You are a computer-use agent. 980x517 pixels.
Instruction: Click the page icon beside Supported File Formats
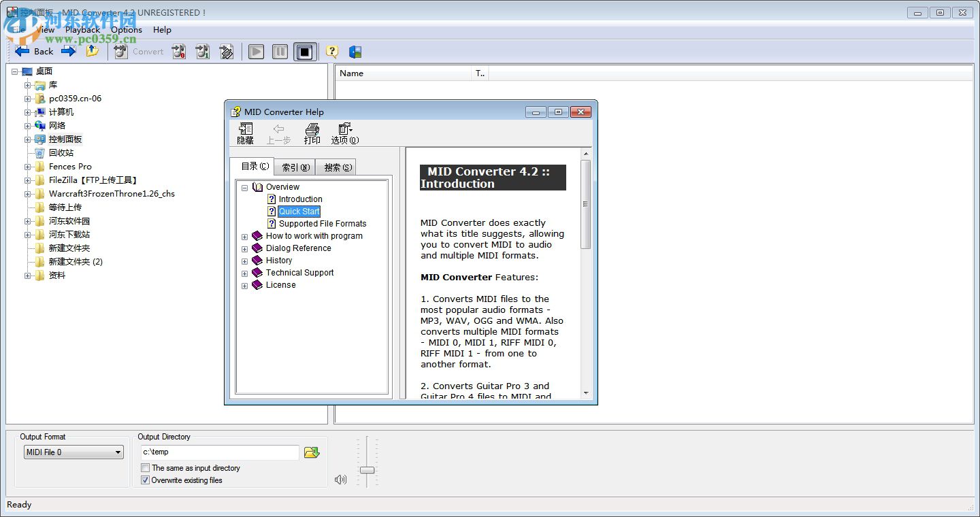coord(272,224)
